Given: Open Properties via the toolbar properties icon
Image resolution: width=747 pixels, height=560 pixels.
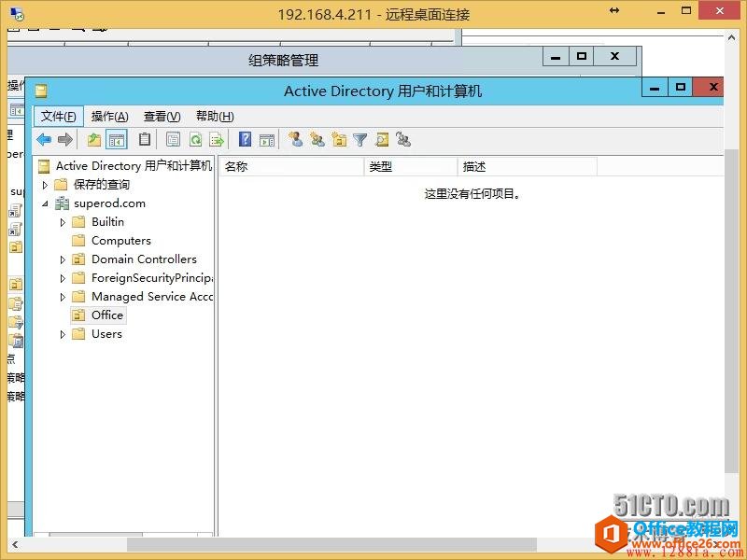Looking at the screenshot, I should (x=173, y=139).
